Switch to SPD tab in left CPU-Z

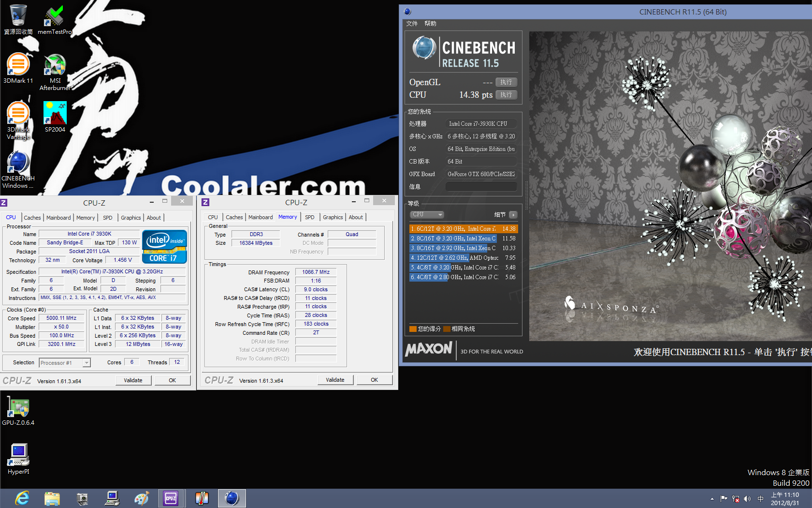click(x=108, y=218)
